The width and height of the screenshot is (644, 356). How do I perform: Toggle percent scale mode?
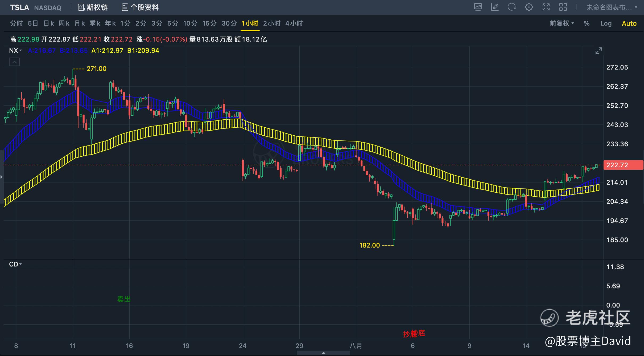tap(587, 23)
